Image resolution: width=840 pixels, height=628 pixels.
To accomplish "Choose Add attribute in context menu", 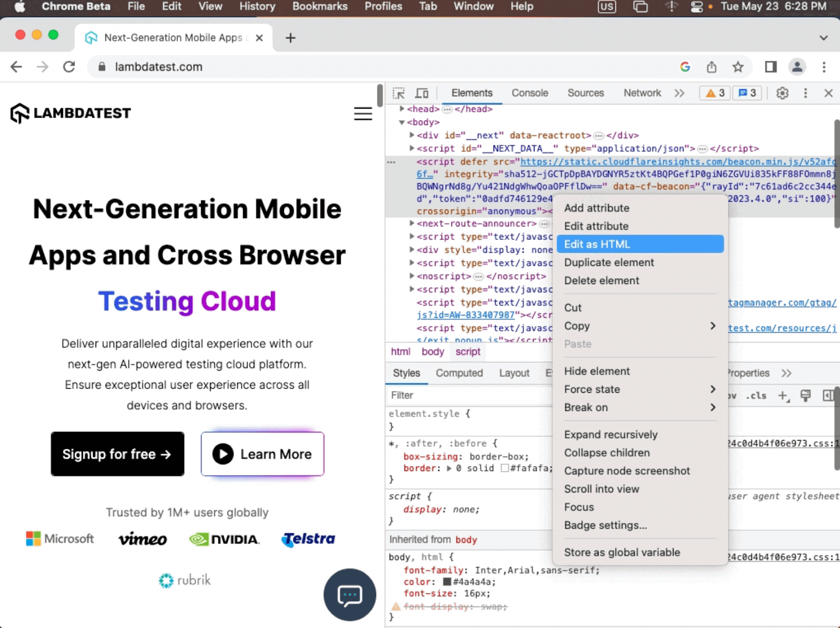I will point(640,208).
